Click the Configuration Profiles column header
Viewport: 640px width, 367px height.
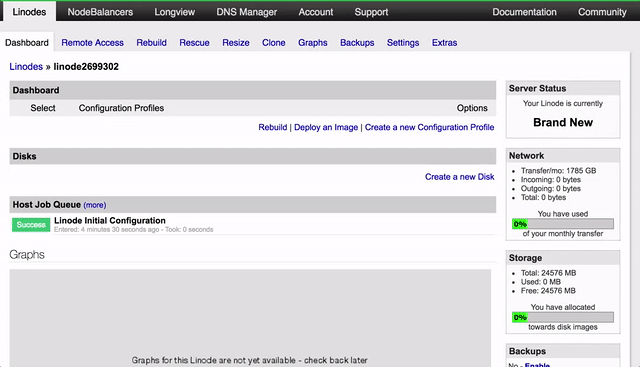coord(121,108)
